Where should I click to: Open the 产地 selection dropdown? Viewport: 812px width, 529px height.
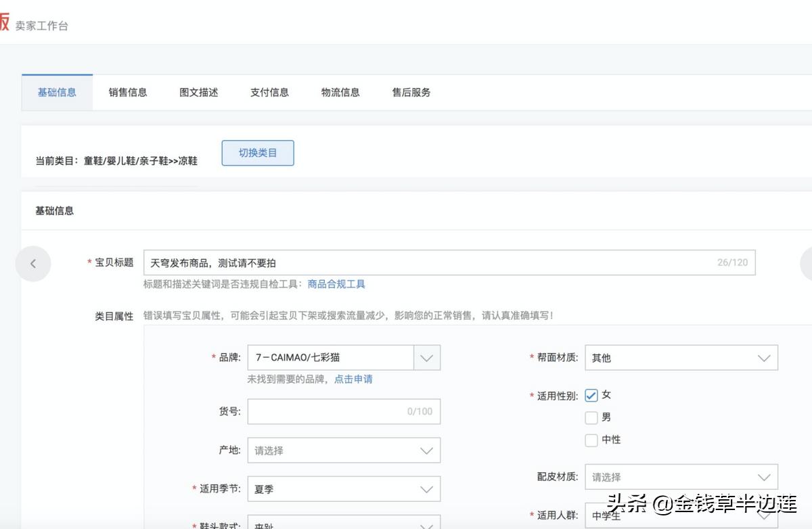(426, 450)
